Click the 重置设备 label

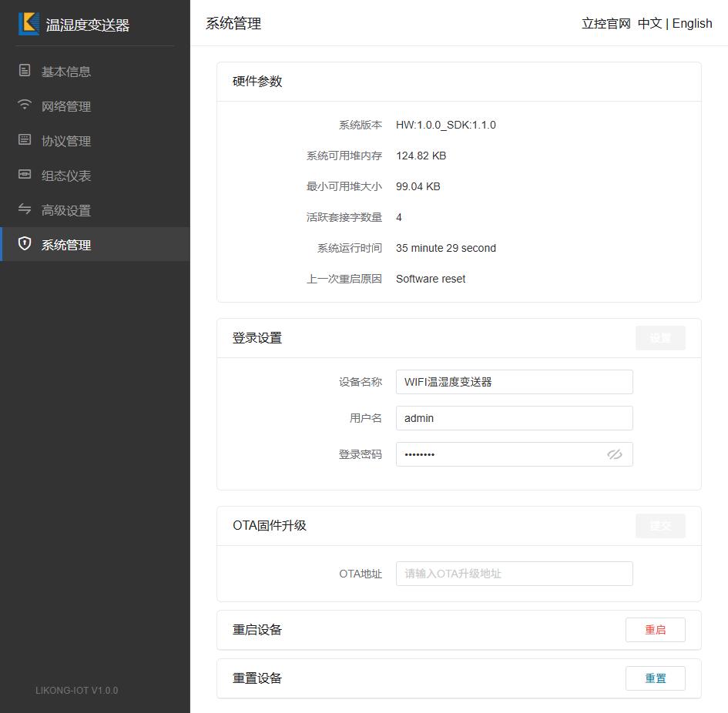pos(257,678)
